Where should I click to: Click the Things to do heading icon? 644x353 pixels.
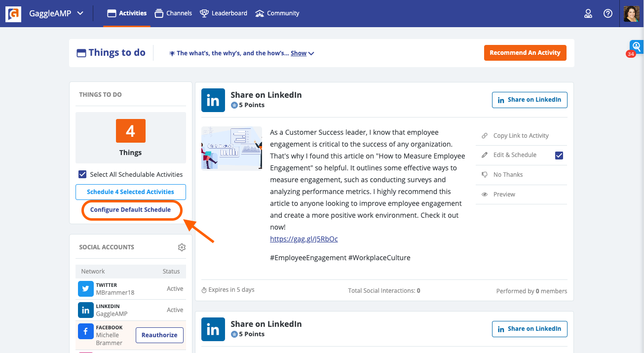[x=81, y=53]
